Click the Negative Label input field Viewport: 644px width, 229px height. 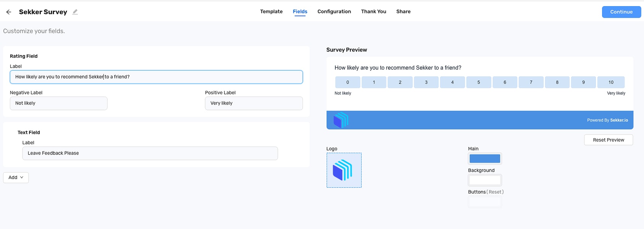pos(59,103)
